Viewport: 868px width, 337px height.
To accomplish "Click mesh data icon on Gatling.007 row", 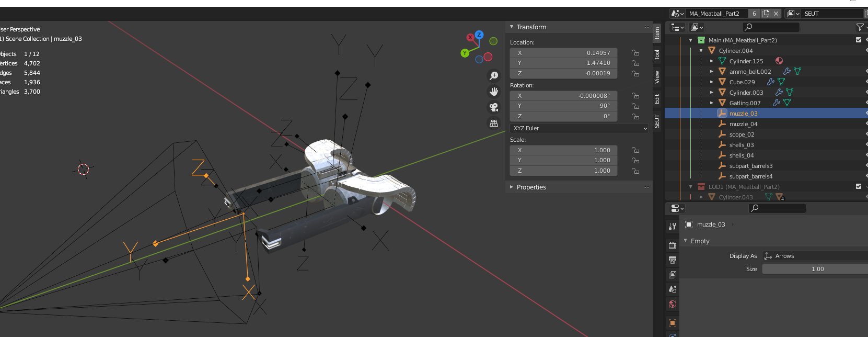I will click(x=787, y=103).
